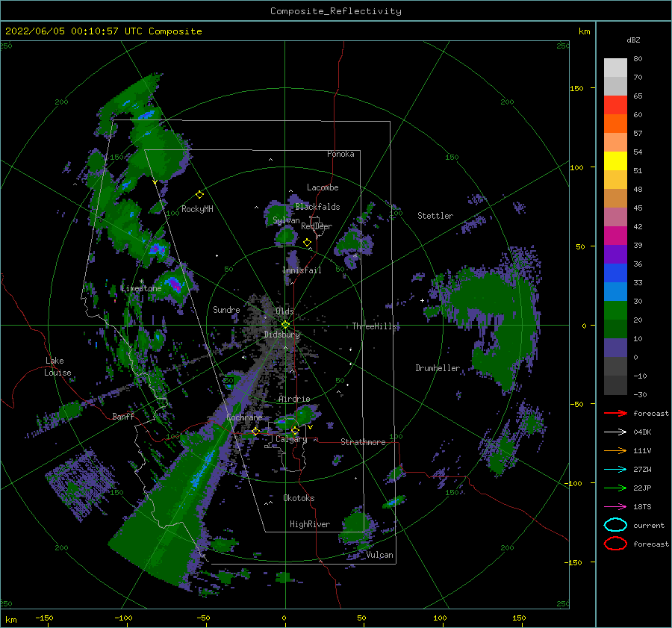The width and height of the screenshot is (672, 628).
Task: Click the HighRiver label
Action: click(310, 524)
